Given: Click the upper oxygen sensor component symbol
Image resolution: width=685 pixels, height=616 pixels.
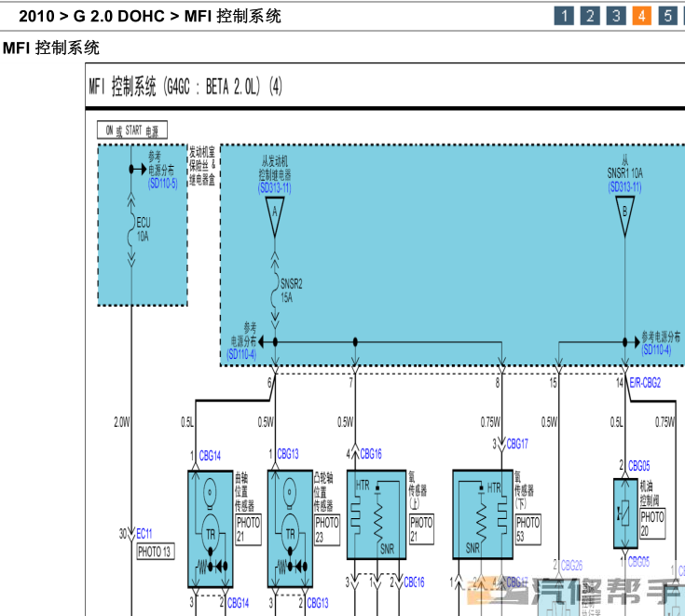Looking at the screenshot, I should point(377,514).
